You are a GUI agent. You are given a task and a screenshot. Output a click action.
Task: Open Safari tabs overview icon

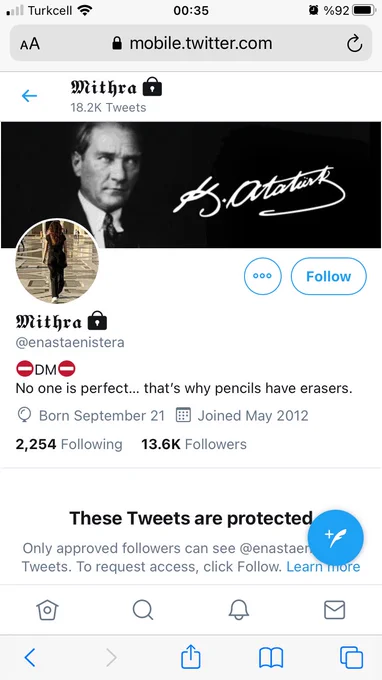(351, 658)
